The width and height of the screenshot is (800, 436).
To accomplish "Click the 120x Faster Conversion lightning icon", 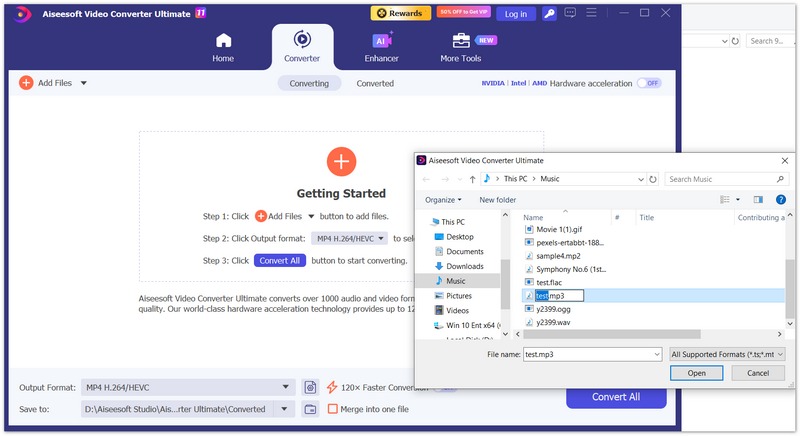I will pos(332,388).
